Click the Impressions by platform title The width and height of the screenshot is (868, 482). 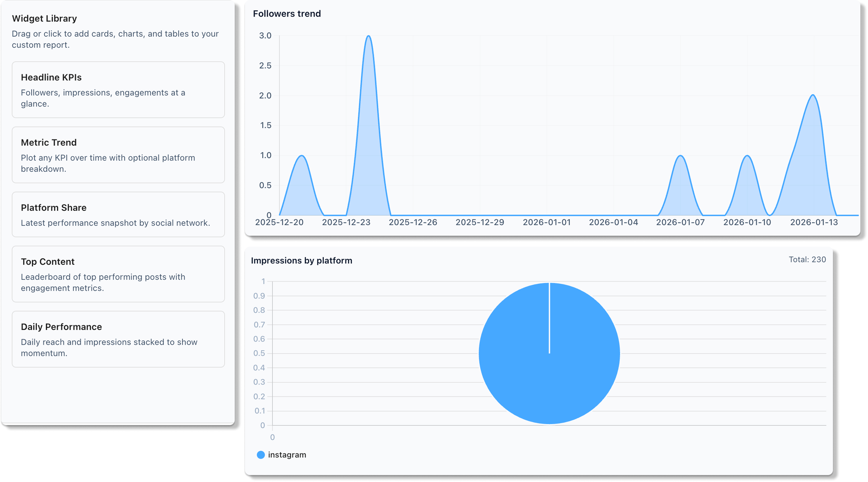302,261
